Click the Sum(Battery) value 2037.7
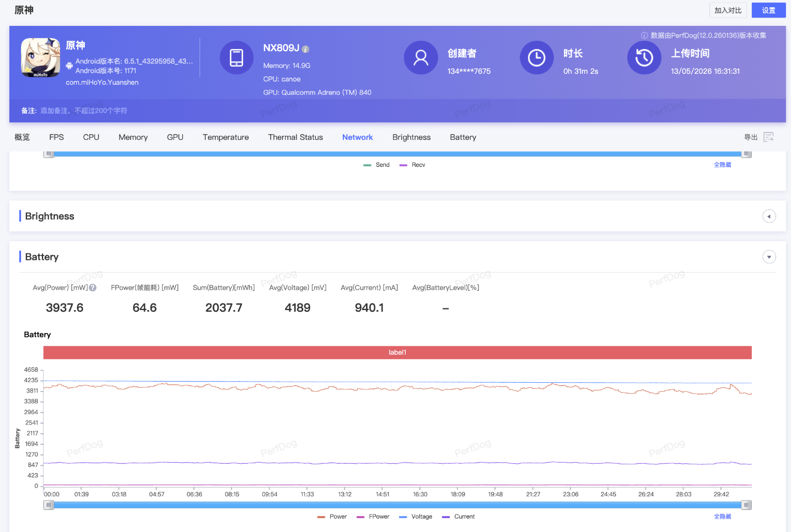 224,308
